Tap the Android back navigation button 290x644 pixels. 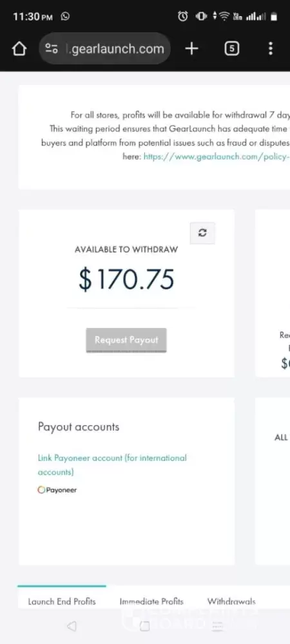(x=72, y=626)
